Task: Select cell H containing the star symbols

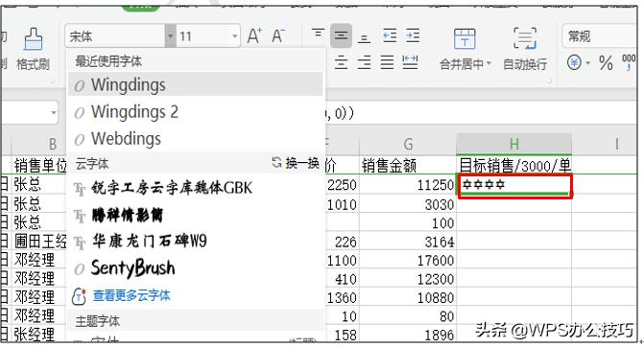Action: pos(515,186)
